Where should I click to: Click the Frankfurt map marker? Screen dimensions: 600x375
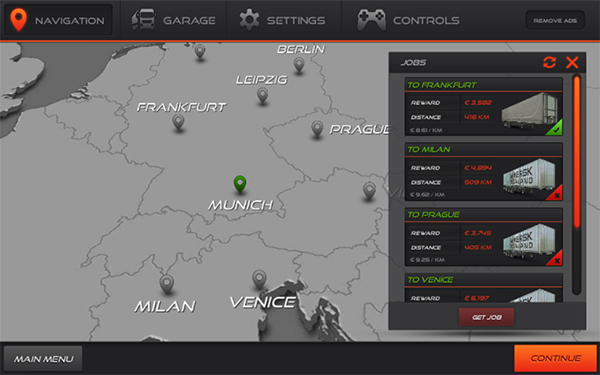[178, 122]
